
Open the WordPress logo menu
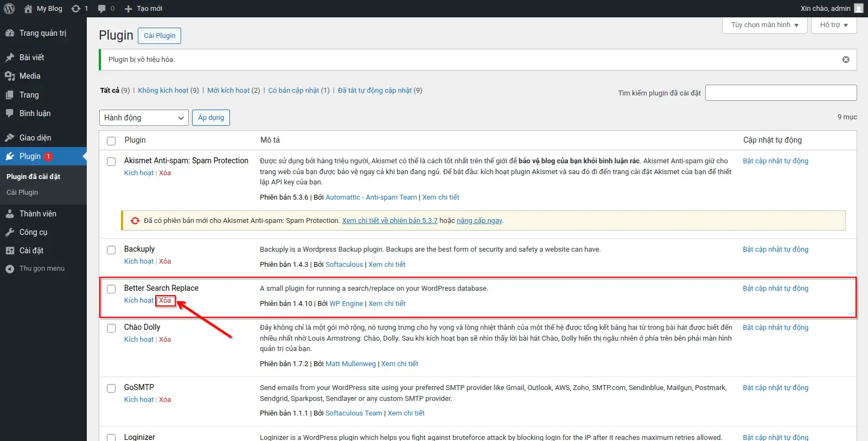(9, 8)
